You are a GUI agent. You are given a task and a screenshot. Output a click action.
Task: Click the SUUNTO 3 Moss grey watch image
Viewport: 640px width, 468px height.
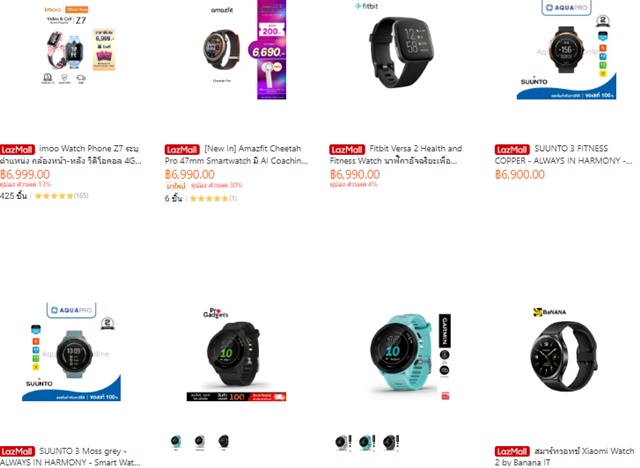tap(71, 352)
